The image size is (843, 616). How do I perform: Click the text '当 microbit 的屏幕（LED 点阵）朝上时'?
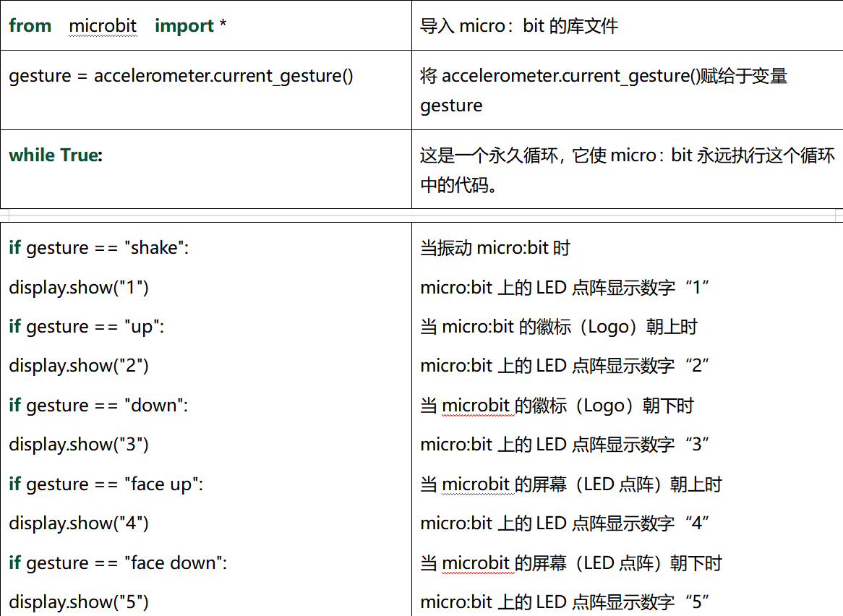point(571,484)
